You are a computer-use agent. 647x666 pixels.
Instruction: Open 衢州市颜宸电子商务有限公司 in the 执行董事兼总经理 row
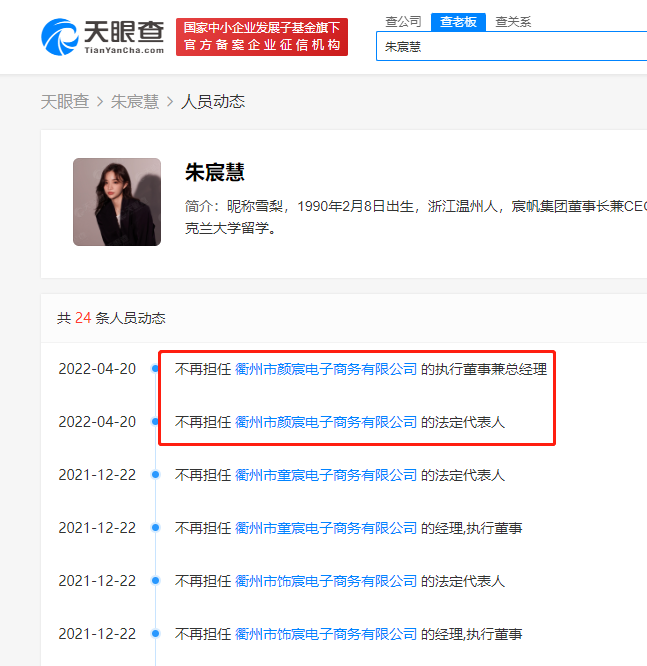[326, 369]
